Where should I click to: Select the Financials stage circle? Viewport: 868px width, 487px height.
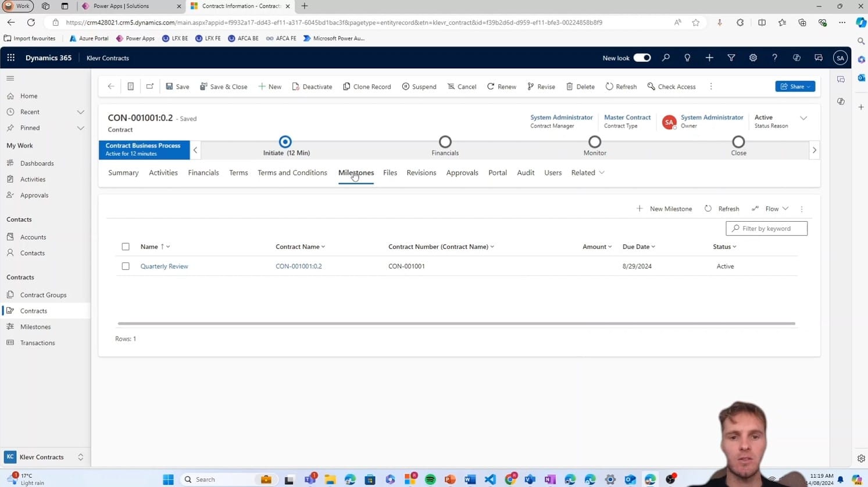[445, 142]
